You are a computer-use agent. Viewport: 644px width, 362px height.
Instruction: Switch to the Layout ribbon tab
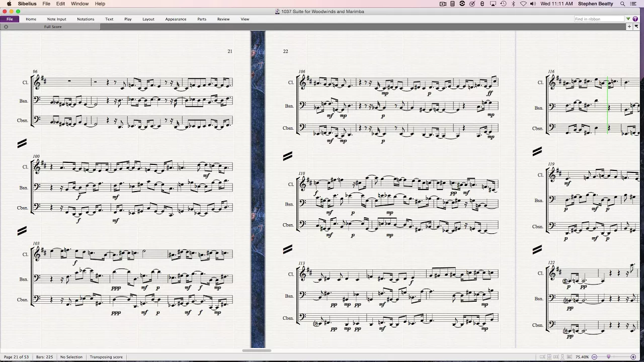(148, 19)
